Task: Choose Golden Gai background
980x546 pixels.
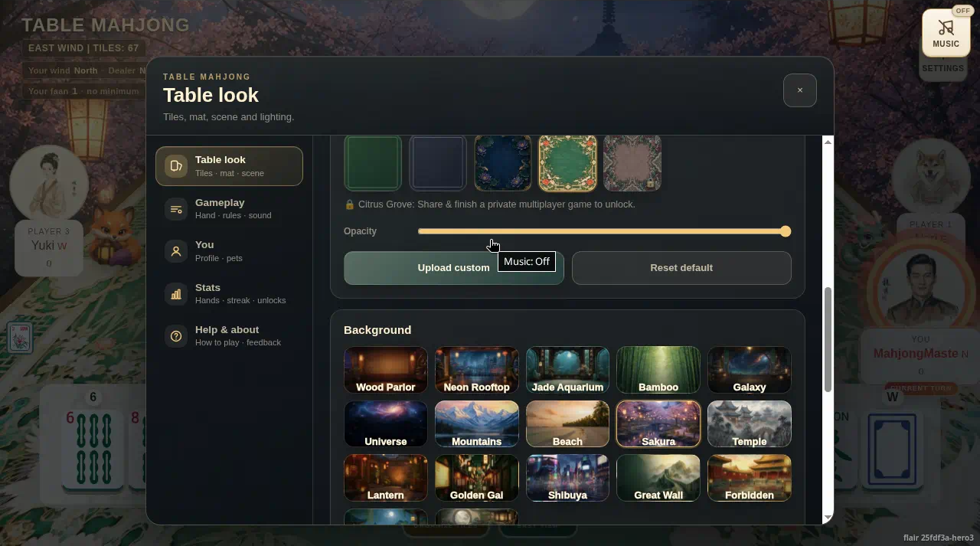Action: (x=476, y=478)
